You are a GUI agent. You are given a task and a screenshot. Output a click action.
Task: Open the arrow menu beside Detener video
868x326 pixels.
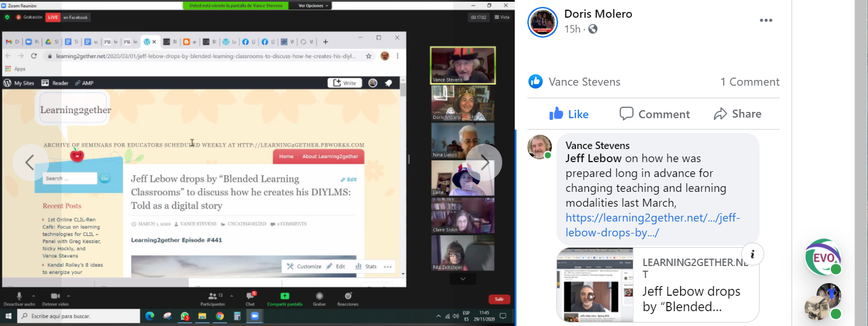tap(68, 296)
